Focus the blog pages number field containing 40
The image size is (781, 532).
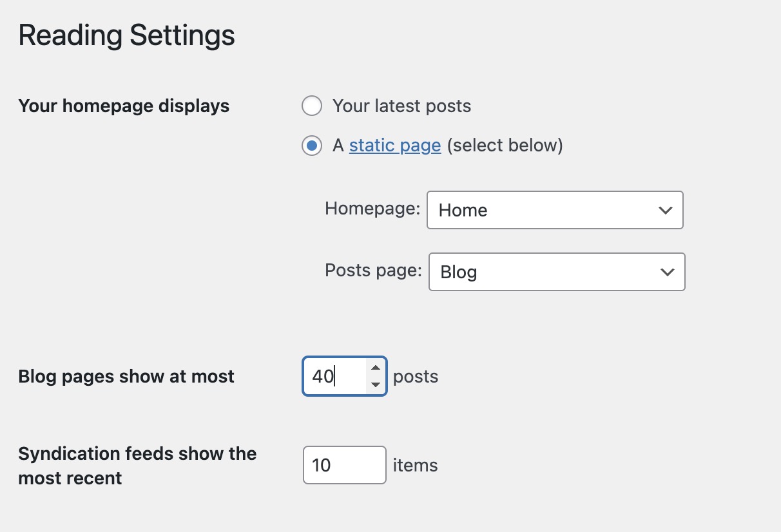(x=335, y=376)
